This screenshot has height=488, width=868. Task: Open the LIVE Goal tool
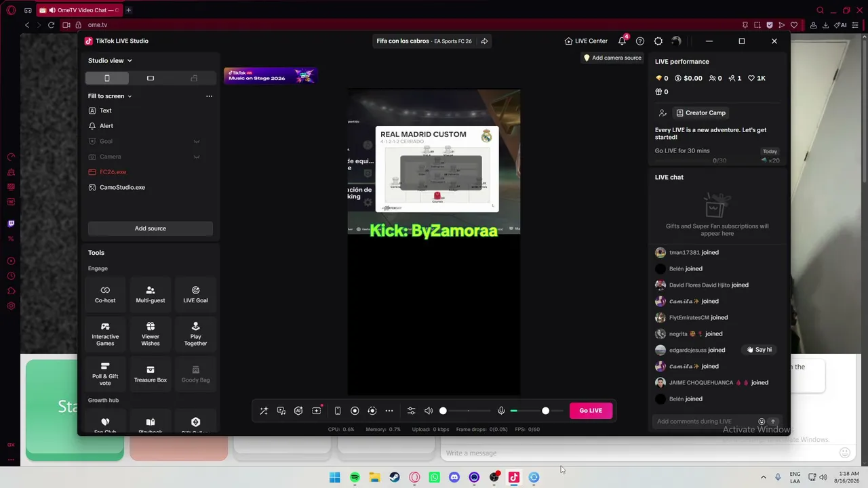[x=195, y=294]
